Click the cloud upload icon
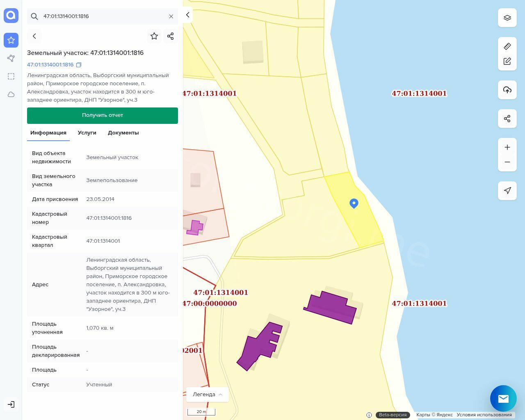Image resolution: width=525 pixels, height=420 pixels. 507,90
